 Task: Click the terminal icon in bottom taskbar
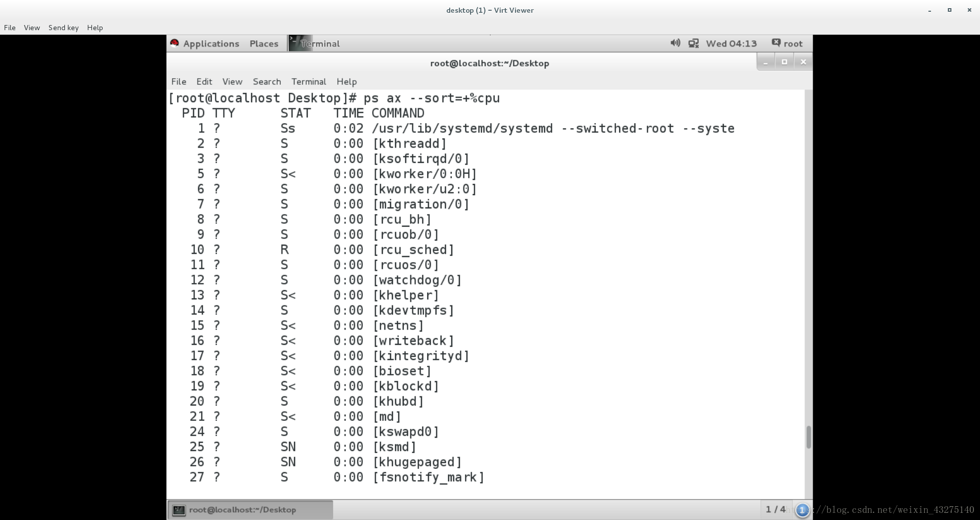point(179,510)
